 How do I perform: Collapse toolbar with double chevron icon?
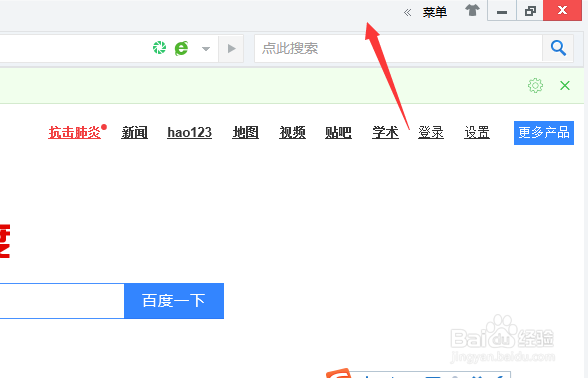coord(408,13)
